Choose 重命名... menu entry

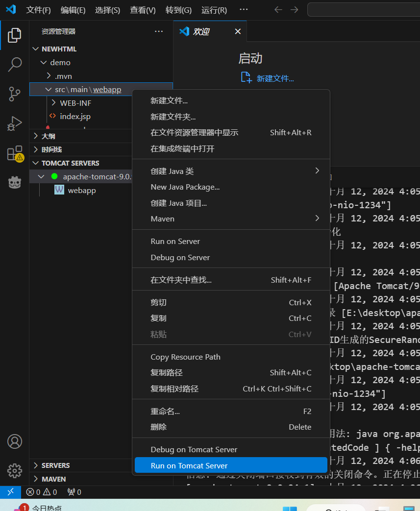(231, 411)
